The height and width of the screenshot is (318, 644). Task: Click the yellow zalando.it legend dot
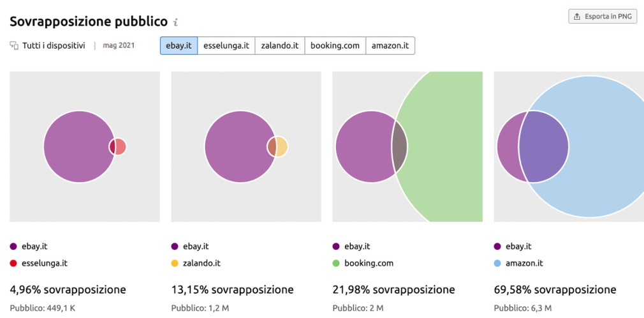coord(175,263)
